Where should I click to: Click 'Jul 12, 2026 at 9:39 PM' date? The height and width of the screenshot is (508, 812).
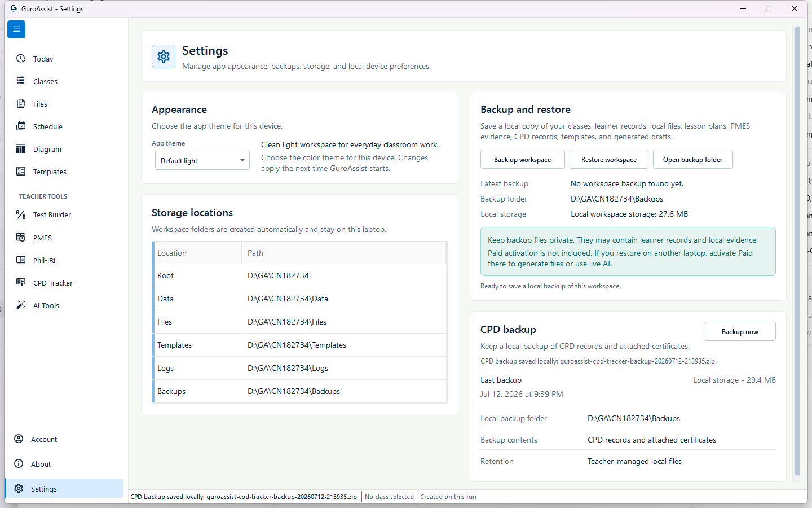522,394
